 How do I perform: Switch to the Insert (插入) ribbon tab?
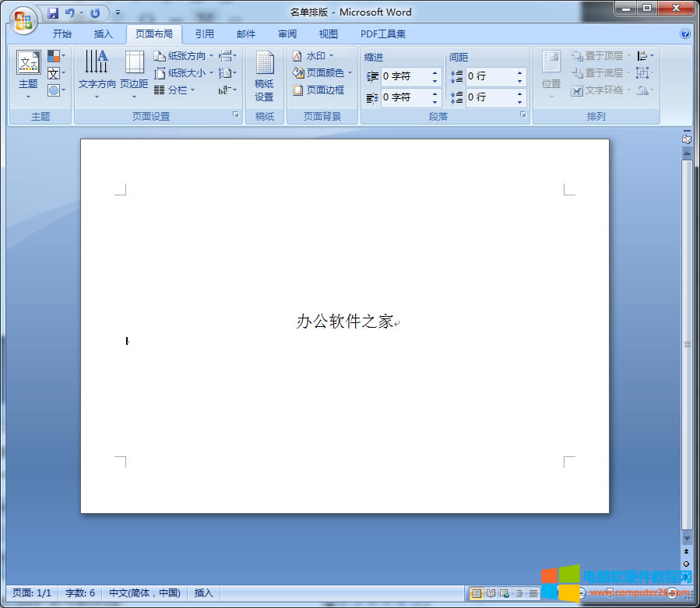103,34
